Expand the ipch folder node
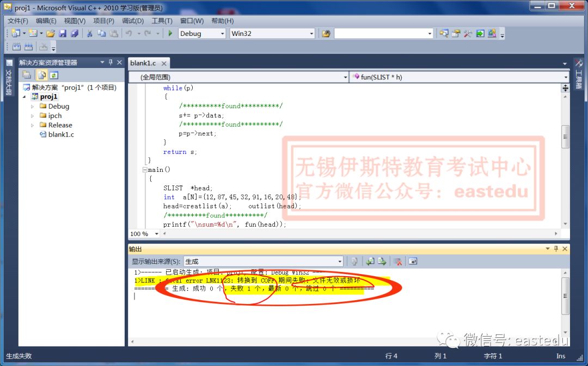 point(32,116)
